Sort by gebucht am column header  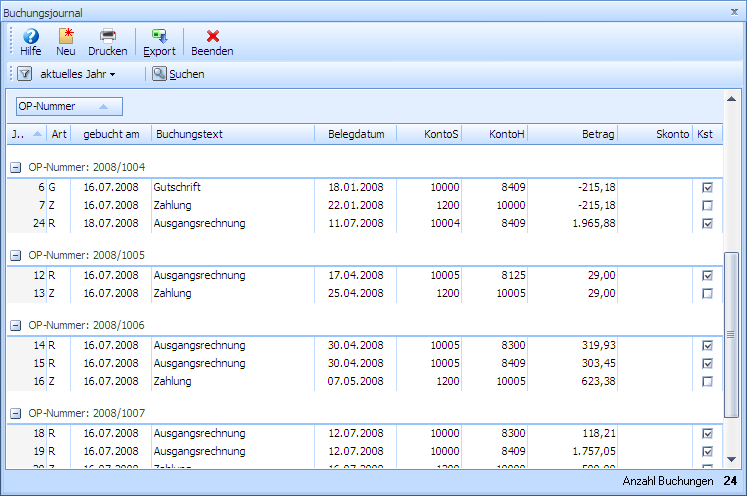click(111, 134)
